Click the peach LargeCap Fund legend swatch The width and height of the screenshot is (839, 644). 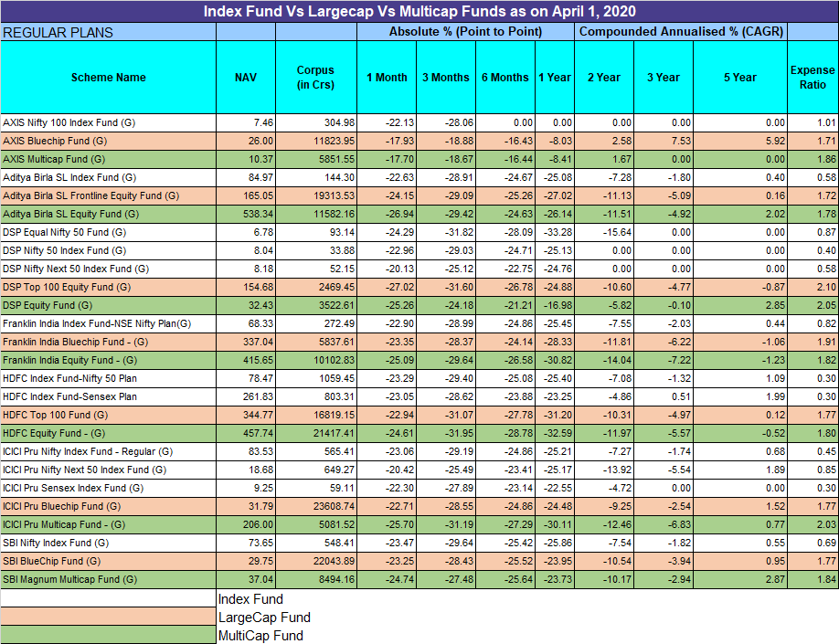click(x=108, y=617)
